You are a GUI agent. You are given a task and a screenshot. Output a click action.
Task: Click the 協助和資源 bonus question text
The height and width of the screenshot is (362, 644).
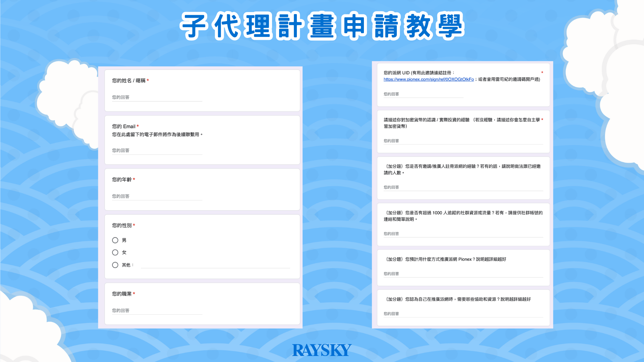(x=458, y=299)
